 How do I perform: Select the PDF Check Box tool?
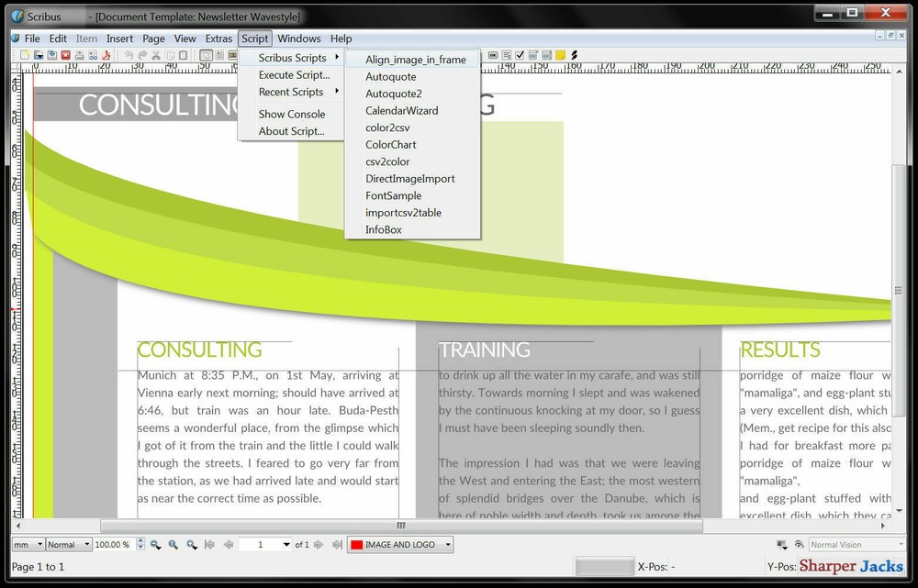click(520, 55)
